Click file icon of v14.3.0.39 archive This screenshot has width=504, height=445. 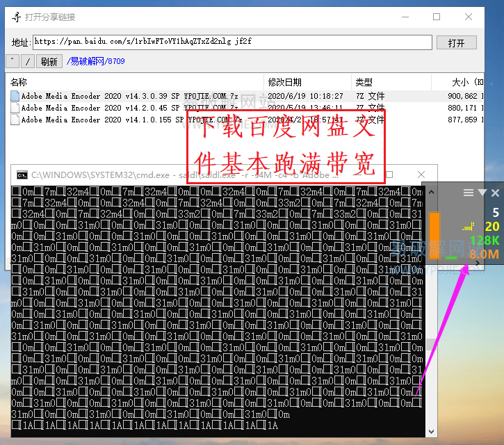[15, 96]
